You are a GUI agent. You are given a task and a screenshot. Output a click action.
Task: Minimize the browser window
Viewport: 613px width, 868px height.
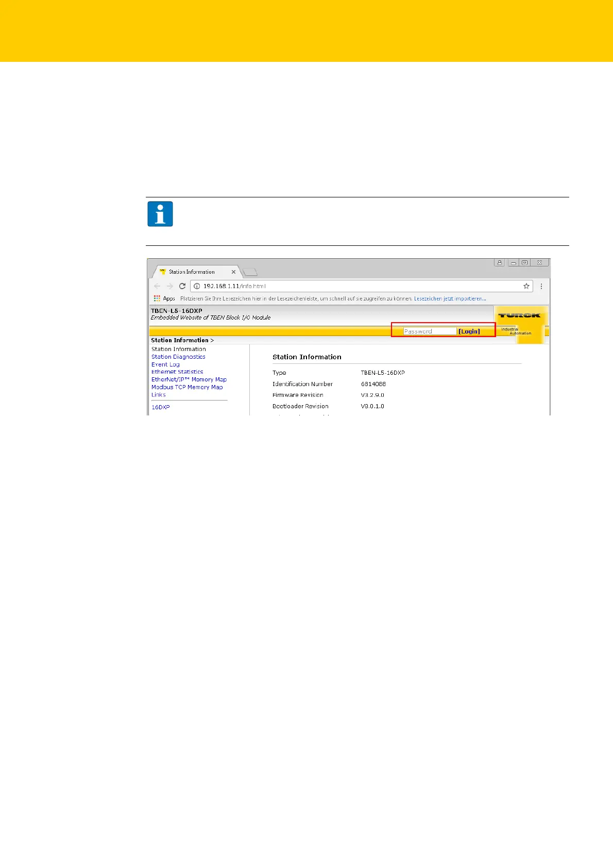click(x=513, y=262)
